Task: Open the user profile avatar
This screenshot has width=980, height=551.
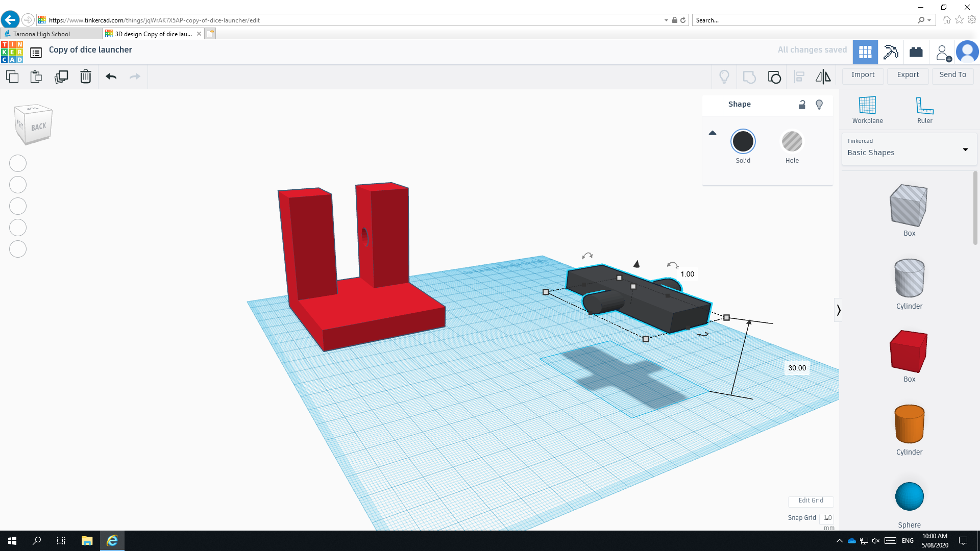Action: point(967,52)
